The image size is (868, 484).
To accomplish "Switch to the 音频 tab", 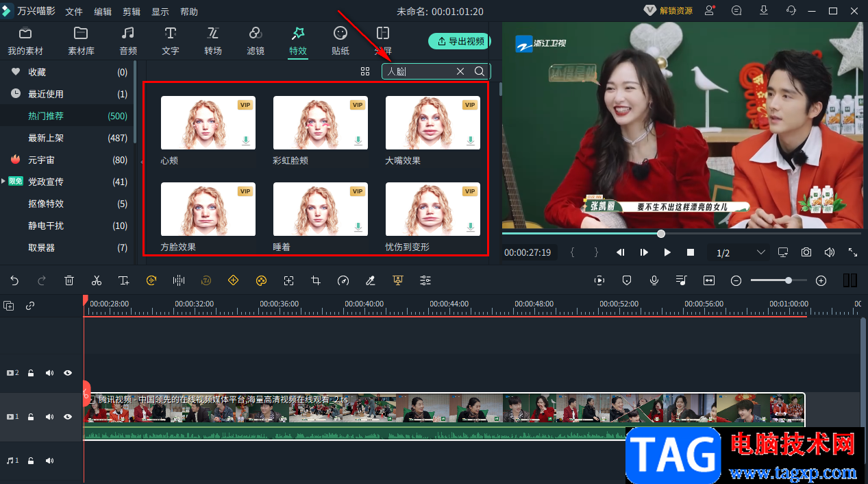I will tap(128, 41).
